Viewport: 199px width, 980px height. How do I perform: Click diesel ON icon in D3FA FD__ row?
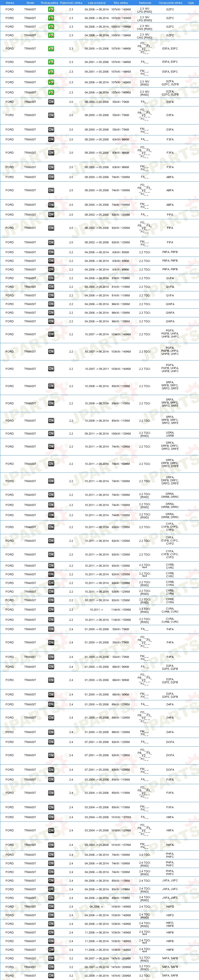pyautogui.click(x=51, y=115)
